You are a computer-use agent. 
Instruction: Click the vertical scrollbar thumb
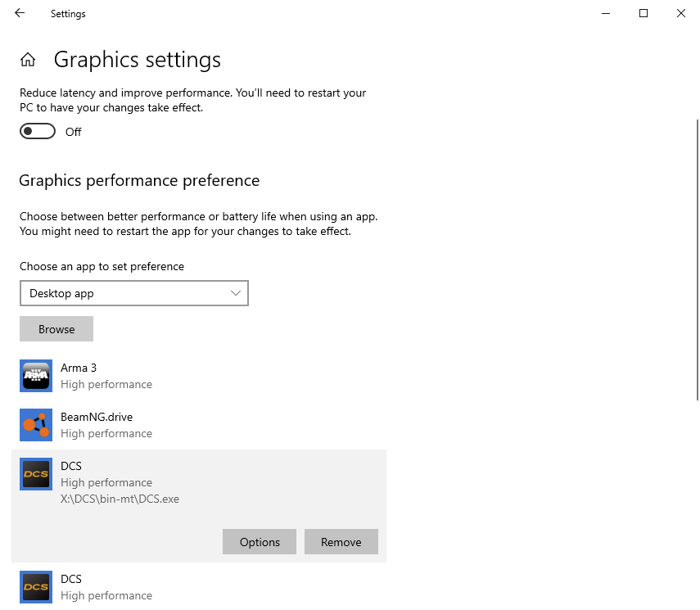click(698, 260)
